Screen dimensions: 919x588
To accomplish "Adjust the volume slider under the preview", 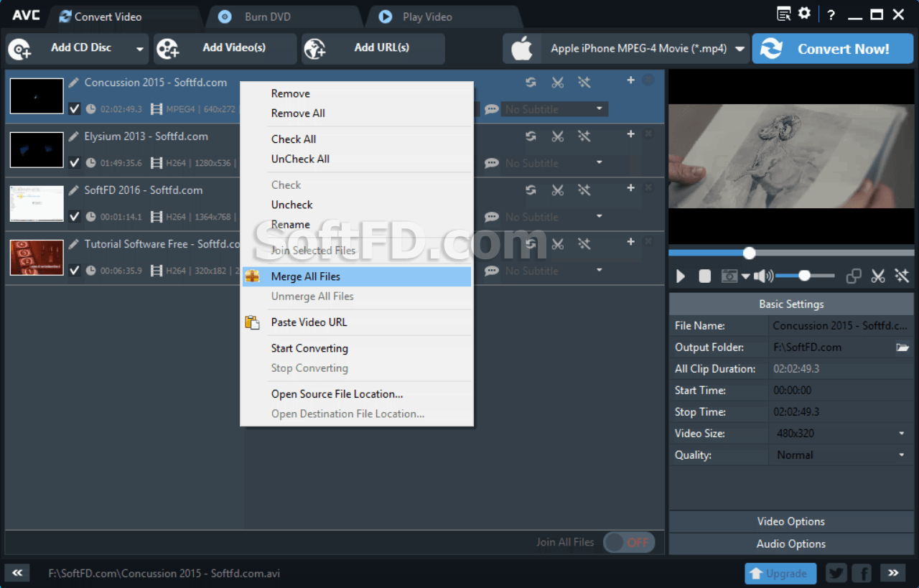I will pyautogui.click(x=805, y=276).
